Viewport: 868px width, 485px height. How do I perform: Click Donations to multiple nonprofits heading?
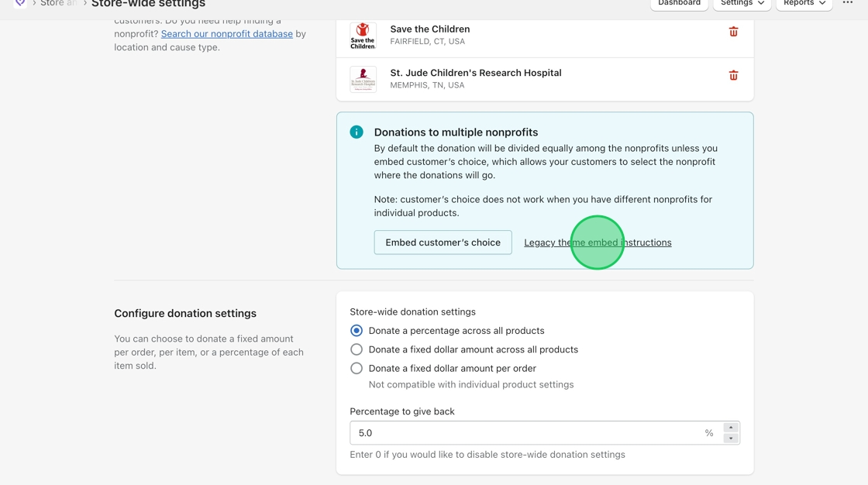click(456, 132)
